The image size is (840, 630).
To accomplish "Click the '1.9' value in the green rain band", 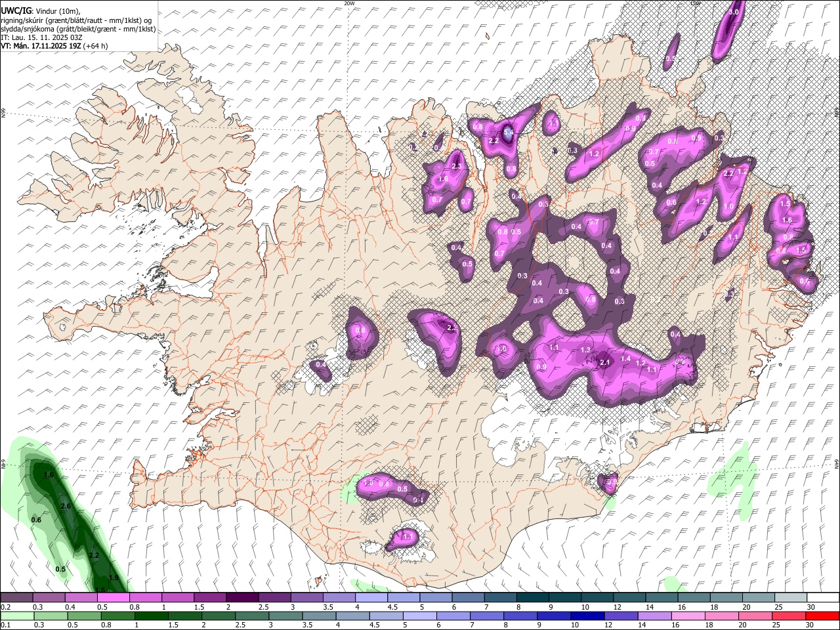I will (x=114, y=578).
